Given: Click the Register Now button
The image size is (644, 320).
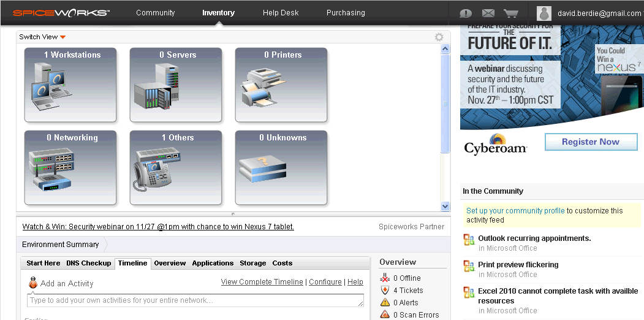Looking at the screenshot, I should pyautogui.click(x=591, y=142).
